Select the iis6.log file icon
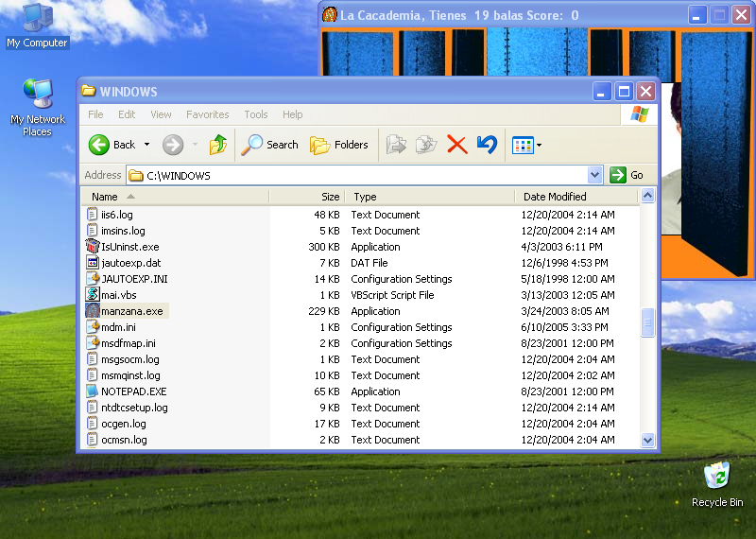Screen dimensions: 756x539 click(x=92, y=215)
